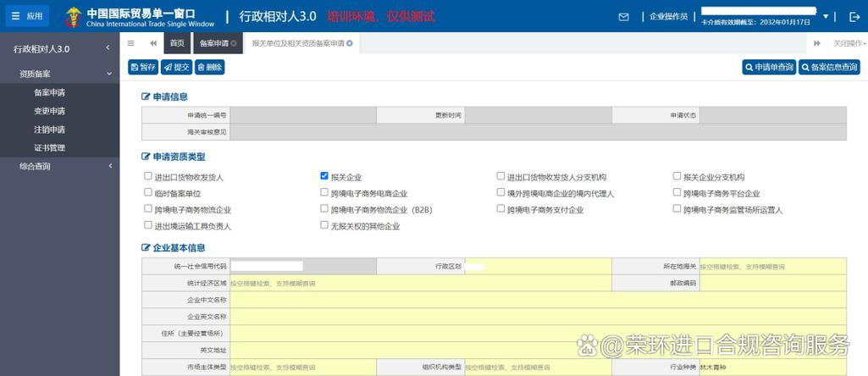868x376 pixels.
Task: Click the 邮政编码 input field
Action: pos(773,283)
